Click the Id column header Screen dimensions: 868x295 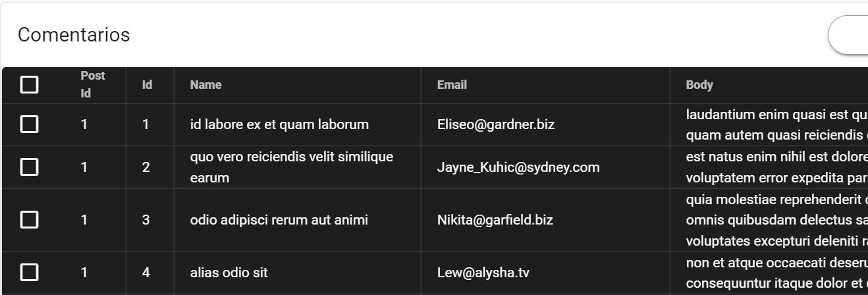point(148,85)
